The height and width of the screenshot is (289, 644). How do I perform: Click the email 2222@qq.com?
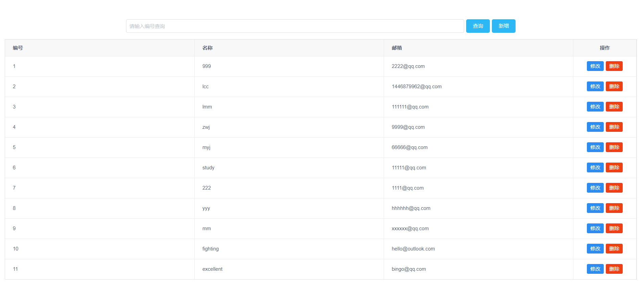pyautogui.click(x=408, y=66)
